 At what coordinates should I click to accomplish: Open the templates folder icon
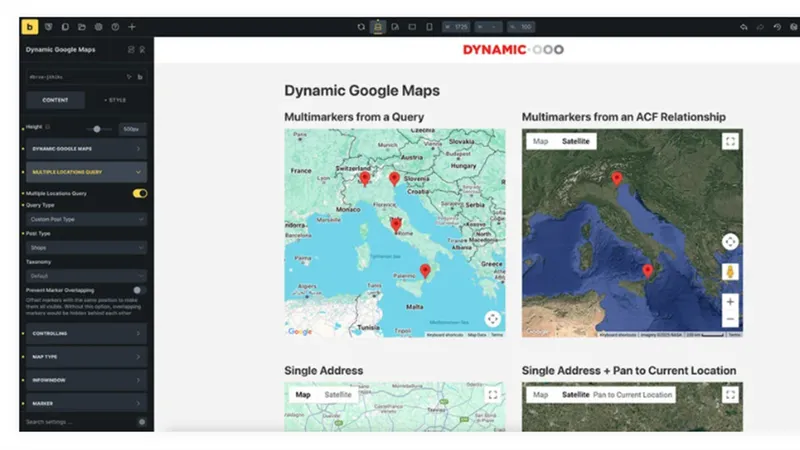pos(82,27)
